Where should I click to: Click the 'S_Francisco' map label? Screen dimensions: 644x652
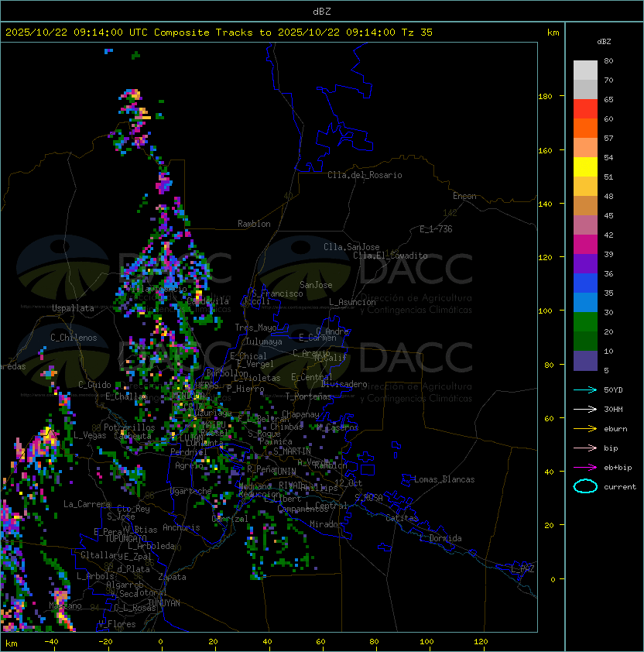(x=277, y=293)
